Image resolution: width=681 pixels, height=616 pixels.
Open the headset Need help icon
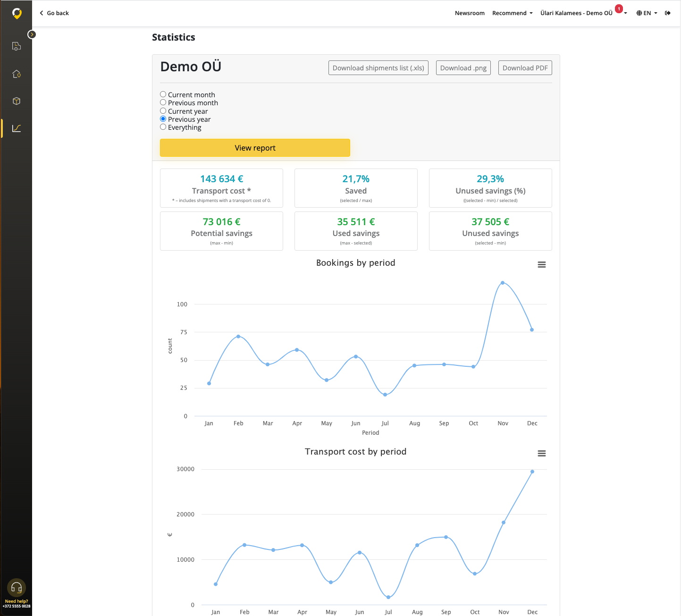coord(17,588)
